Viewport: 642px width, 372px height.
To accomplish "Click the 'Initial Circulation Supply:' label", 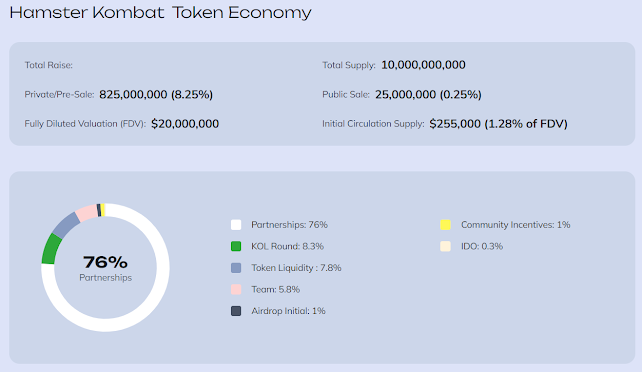I will click(373, 124).
